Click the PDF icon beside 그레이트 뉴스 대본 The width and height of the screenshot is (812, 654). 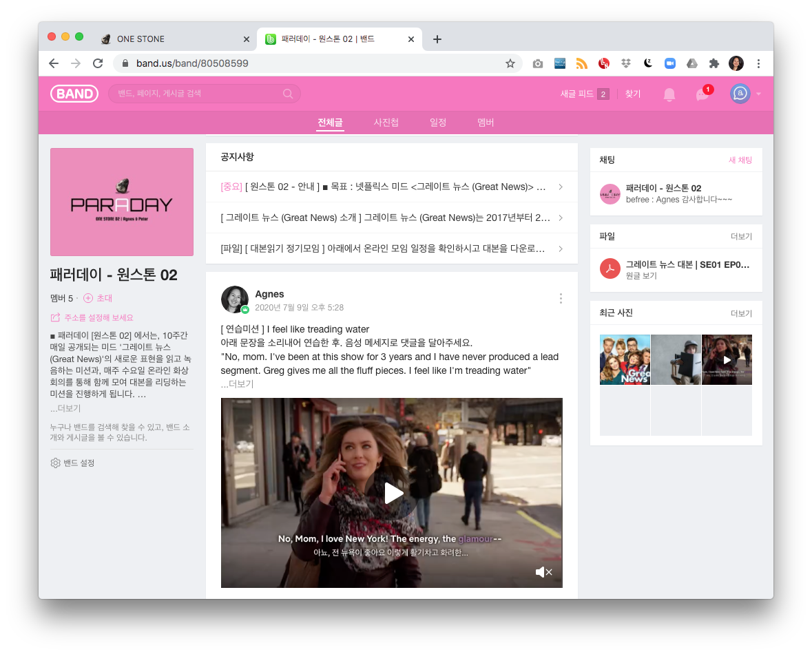610,268
